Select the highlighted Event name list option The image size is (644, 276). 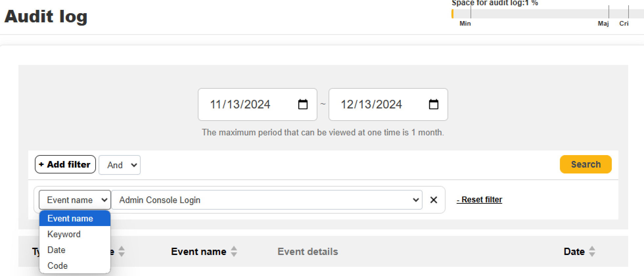[70, 218]
